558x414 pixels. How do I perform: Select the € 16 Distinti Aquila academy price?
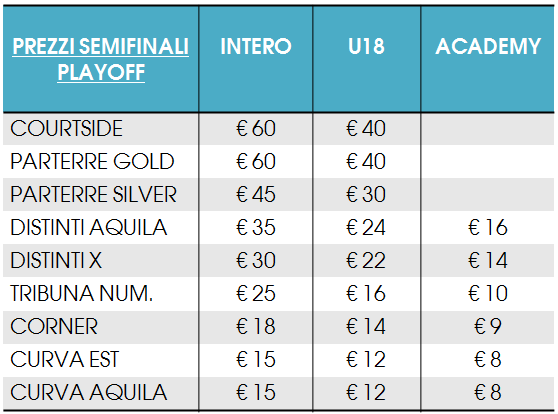pyautogui.click(x=488, y=227)
